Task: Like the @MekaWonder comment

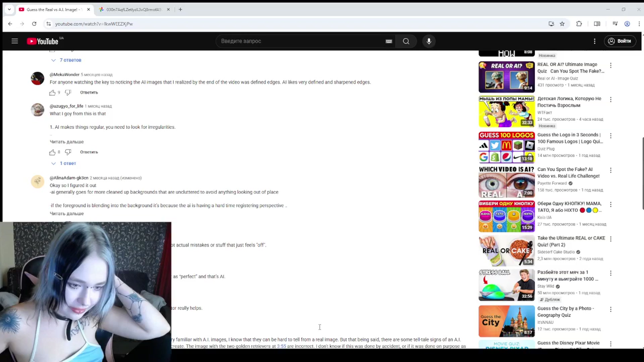Action: point(52,93)
